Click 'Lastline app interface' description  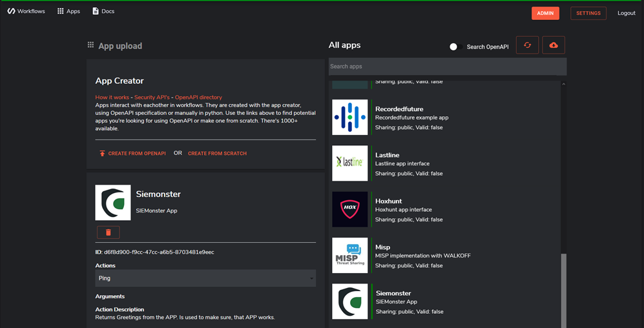pyautogui.click(x=402, y=164)
